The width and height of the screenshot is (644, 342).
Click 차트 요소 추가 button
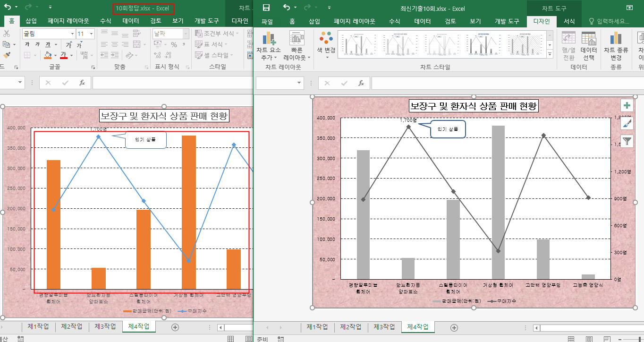(269, 47)
